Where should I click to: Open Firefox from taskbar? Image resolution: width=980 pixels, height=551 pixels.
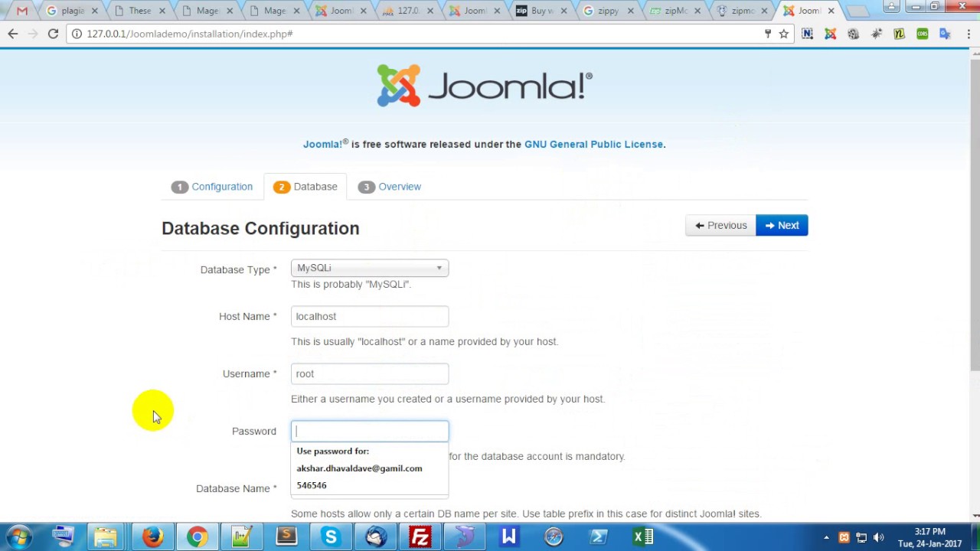152,537
